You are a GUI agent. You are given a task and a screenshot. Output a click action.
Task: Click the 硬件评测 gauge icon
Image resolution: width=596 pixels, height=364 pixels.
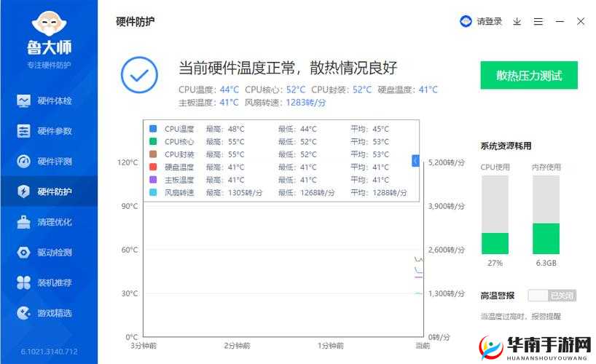click(x=23, y=162)
